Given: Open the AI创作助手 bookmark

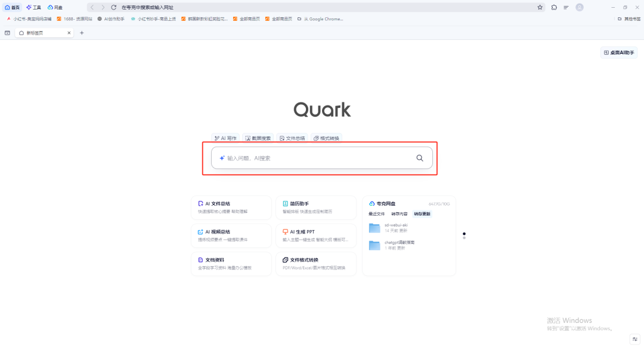Looking at the screenshot, I should pos(111,19).
